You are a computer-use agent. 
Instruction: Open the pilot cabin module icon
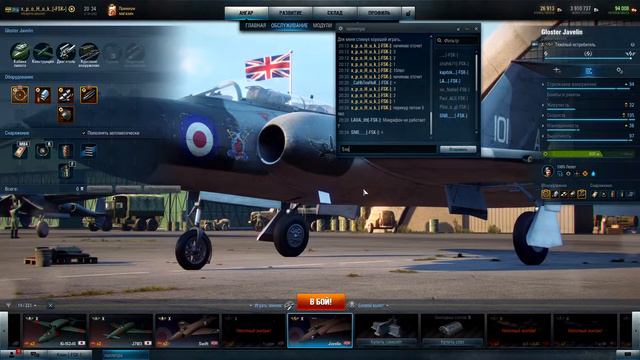click(20, 52)
